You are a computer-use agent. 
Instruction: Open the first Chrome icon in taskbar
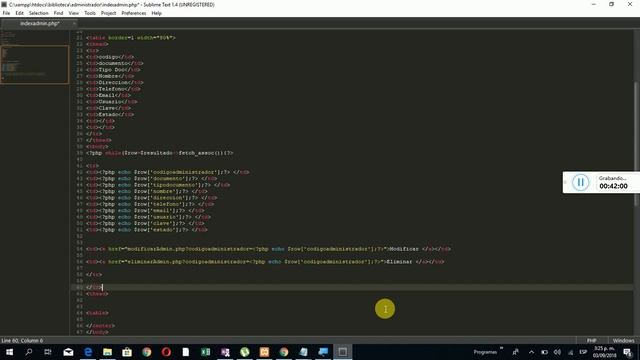pos(147,352)
